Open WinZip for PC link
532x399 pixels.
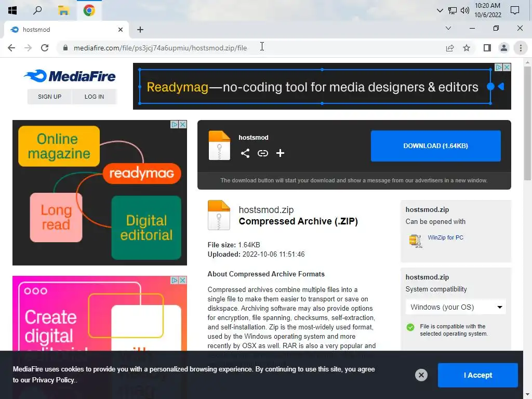(x=445, y=237)
